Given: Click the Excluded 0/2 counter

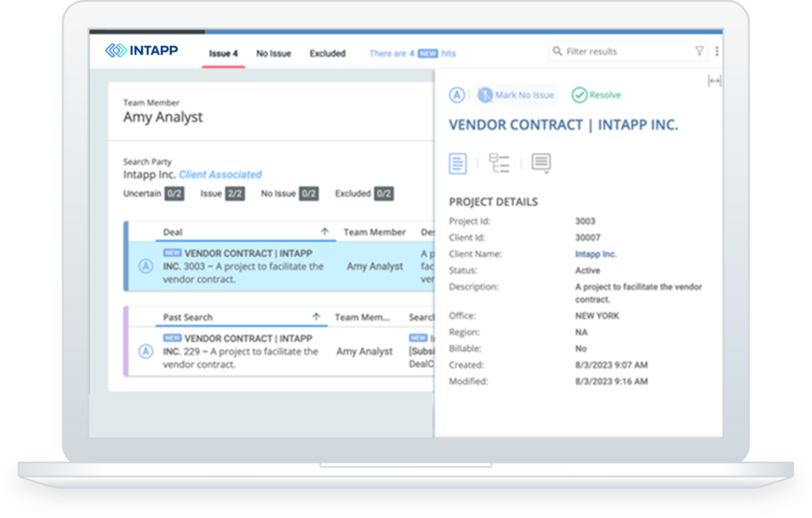Looking at the screenshot, I should pos(364,194).
